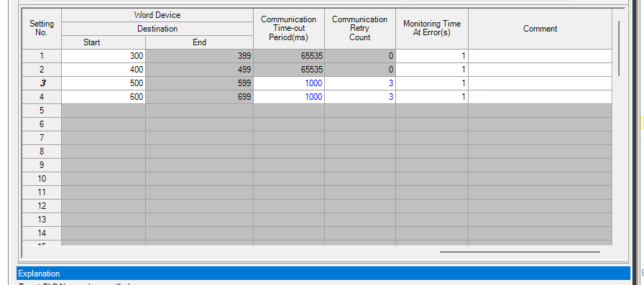
Task: Click Communication Time-out Period(ms) header
Action: (289, 28)
